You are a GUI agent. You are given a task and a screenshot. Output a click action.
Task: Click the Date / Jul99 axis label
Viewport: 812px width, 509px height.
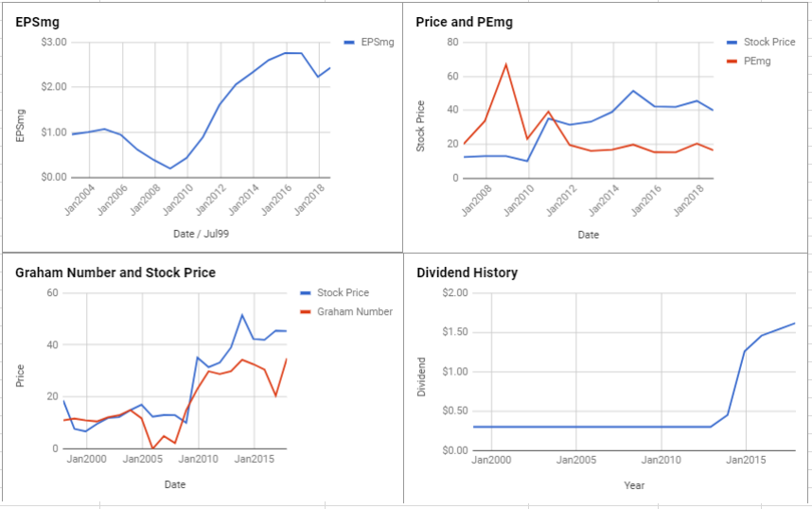coord(201,234)
